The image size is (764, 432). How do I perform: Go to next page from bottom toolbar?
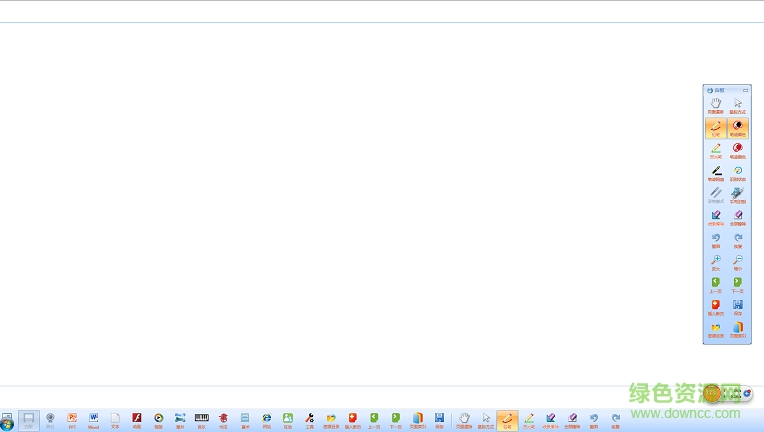tap(396, 420)
